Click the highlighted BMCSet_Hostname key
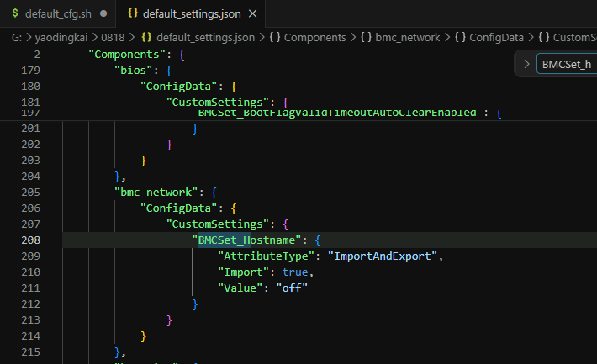The image size is (597, 364). click(246, 240)
